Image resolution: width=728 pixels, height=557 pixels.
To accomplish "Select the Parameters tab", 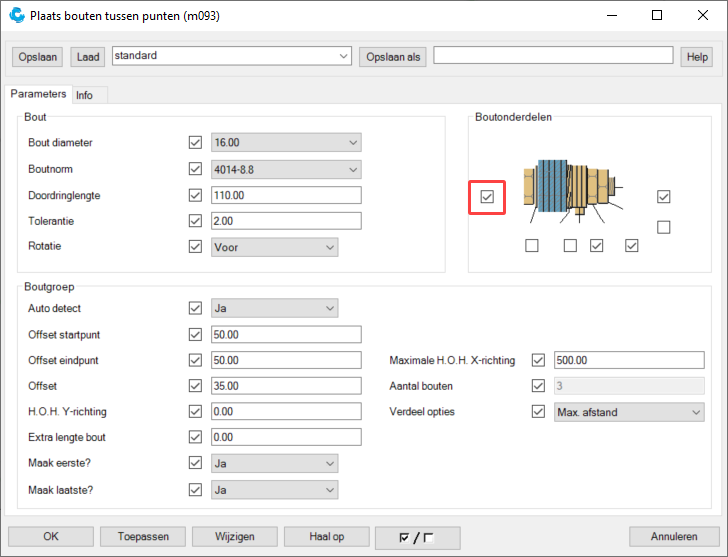I will [39, 94].
